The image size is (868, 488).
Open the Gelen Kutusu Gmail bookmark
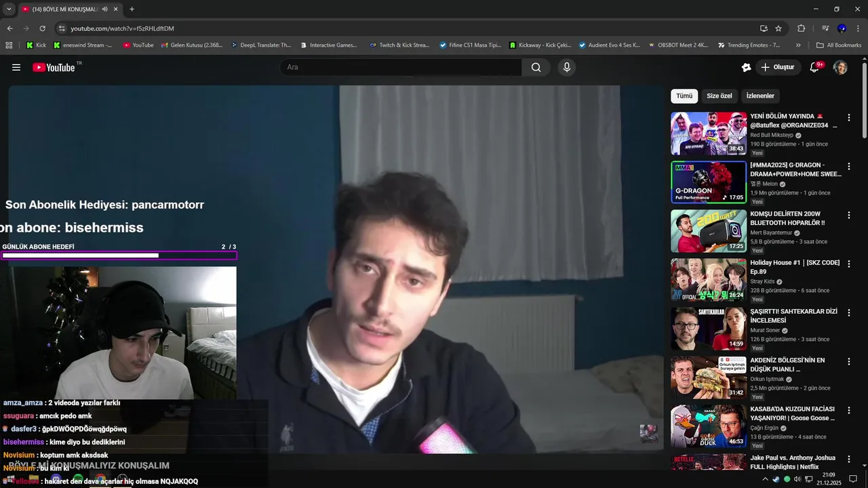192,45
